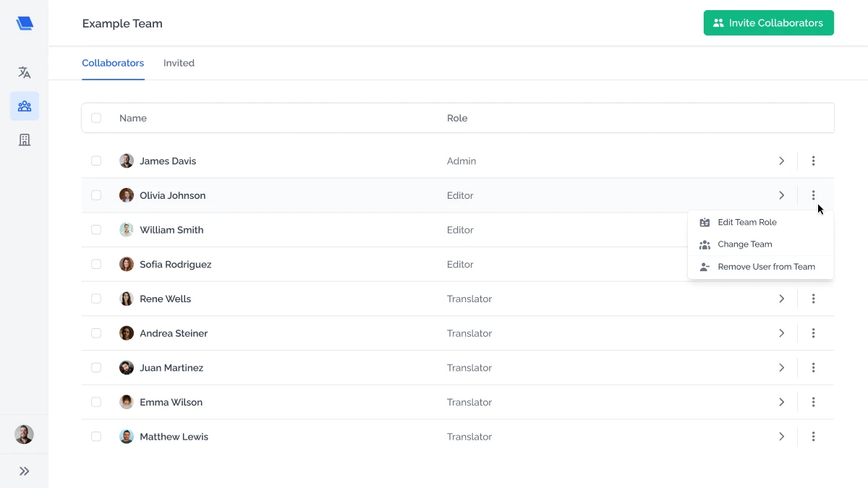The width and height of the screenshot is (868, 488).
Task: Click Olivia Johnson's avatar picture
Action: pos(127,195)
